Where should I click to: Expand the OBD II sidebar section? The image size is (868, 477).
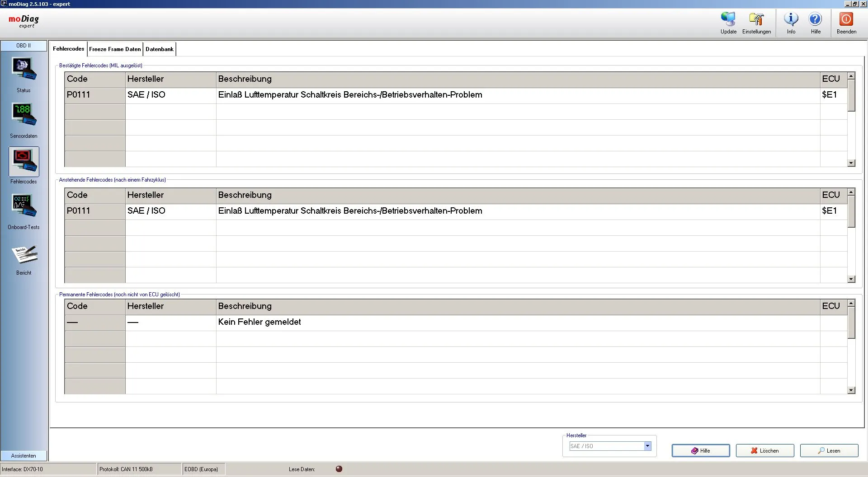point(24,46)
